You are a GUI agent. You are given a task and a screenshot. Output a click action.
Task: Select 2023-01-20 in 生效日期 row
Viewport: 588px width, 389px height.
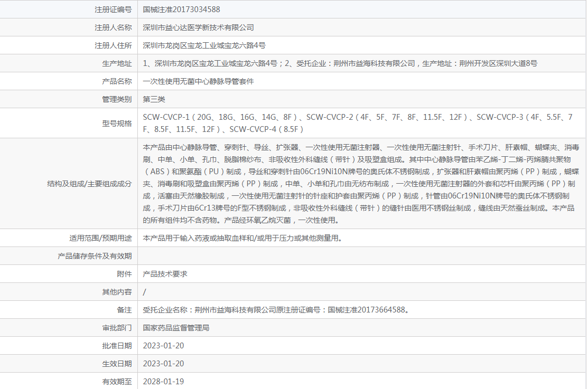click(x=163, y=364)
